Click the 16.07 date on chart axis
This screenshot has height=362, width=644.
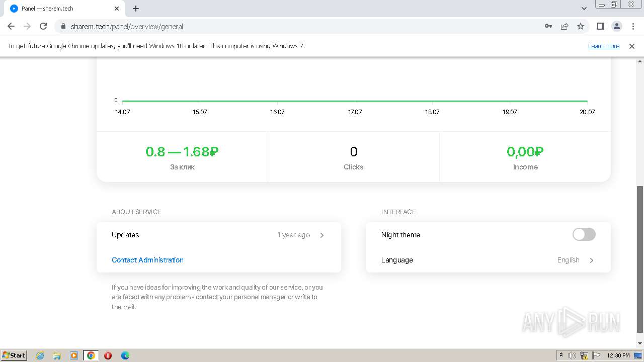(277, 112)
